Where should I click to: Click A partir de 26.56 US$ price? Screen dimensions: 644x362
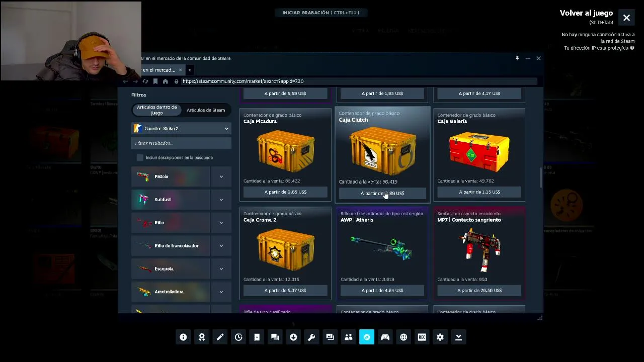[x=479, y=291]
